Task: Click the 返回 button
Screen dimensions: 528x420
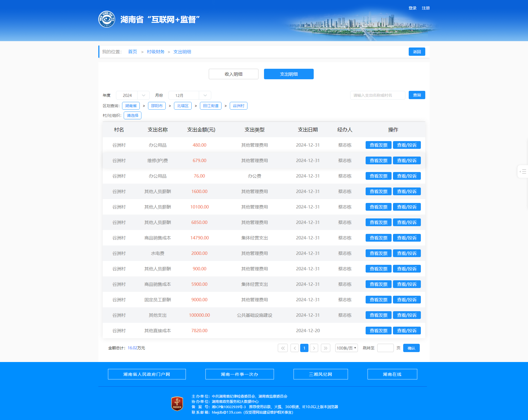Action: (x=417, y=52)
